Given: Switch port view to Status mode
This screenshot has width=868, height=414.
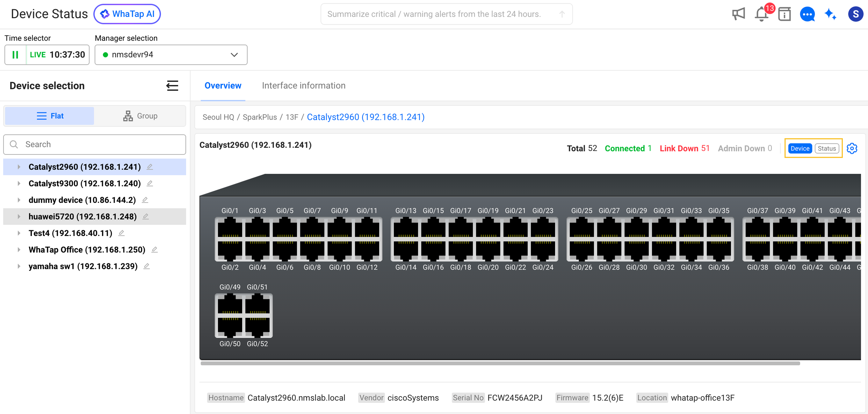Looking at the screenshot, I should point(827,148).
